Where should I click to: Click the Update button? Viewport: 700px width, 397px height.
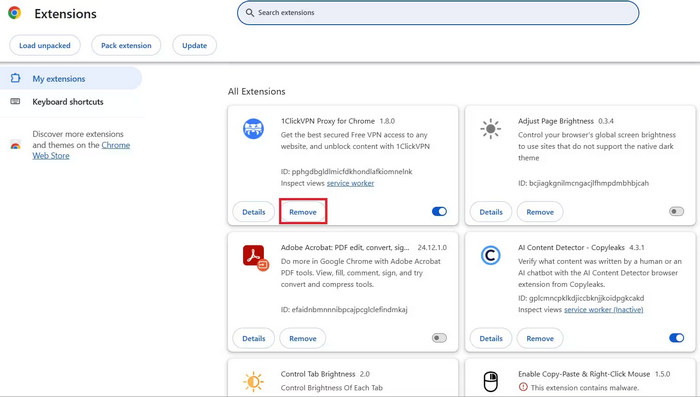coord(195,46)
